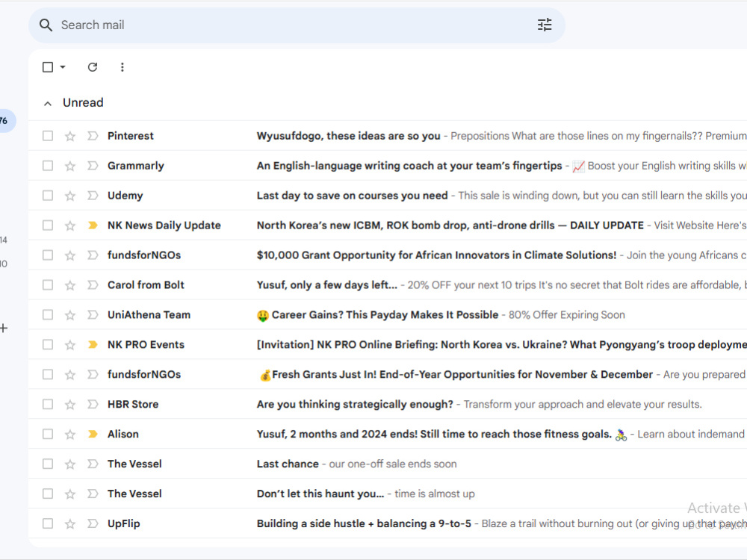Refresh the inbox

click(93, 67)
